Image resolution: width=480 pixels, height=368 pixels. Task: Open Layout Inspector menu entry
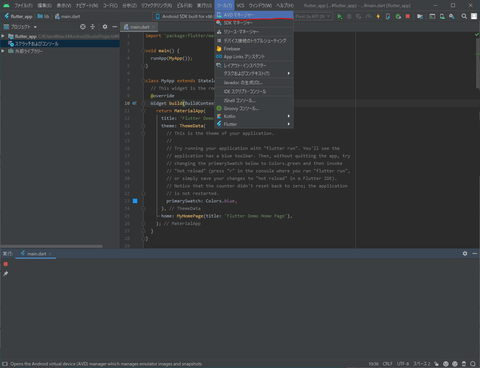click(254, 66)
